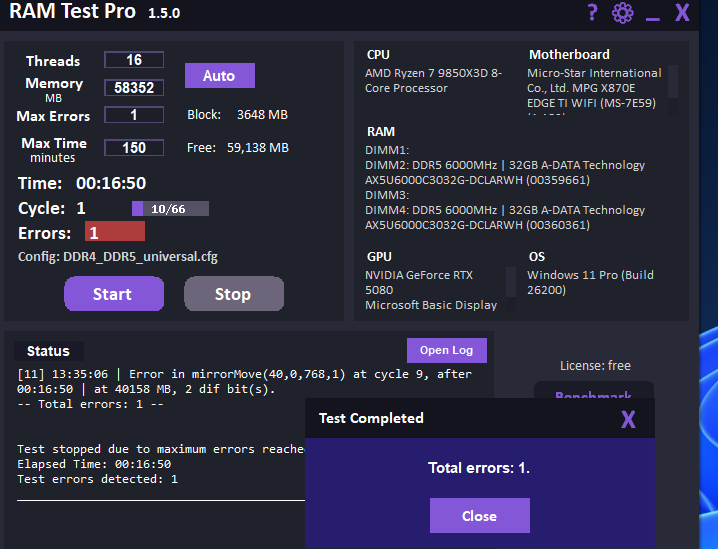Click the Motherboard info scrollbar
This screenshot has height=549, width=718.
[673, 89]
